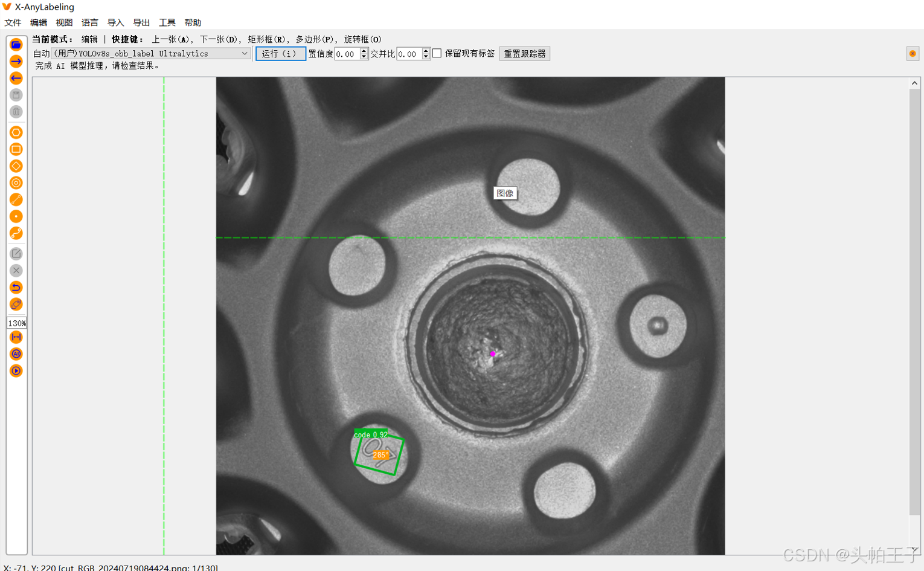This screenshot has height=571, width=924.
Task: Open the 文件 menu
Action: pyautogui.click(x=13, y=22)
